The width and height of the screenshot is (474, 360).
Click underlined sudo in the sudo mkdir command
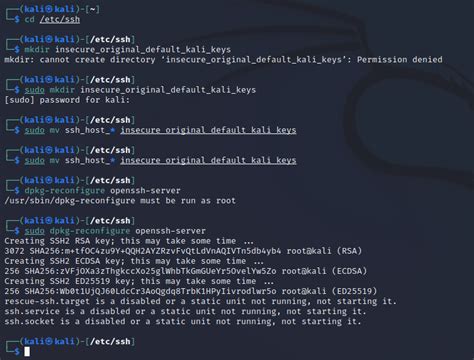coord(34,90)
